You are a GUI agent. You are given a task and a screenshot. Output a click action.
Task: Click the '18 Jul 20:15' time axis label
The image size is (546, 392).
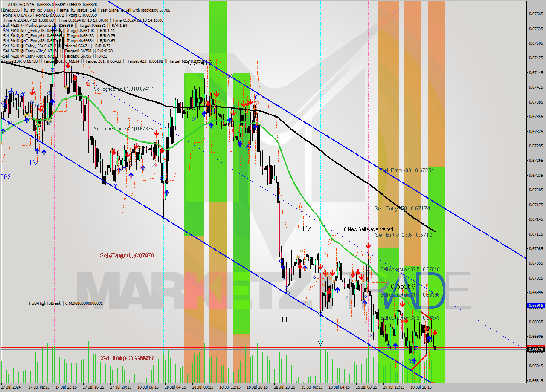pyautogui.click(x=285, y=387)
